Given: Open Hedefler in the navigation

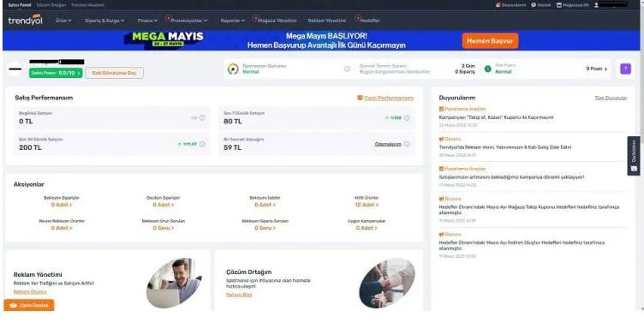Looking at the screenshot, I should [x=370, y=21].
